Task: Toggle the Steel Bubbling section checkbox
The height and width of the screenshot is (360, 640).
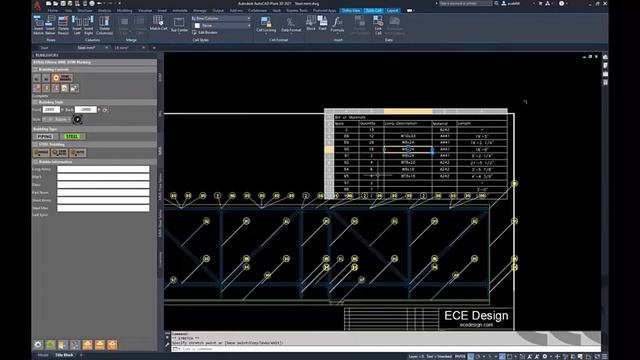Action: [36, 144]
